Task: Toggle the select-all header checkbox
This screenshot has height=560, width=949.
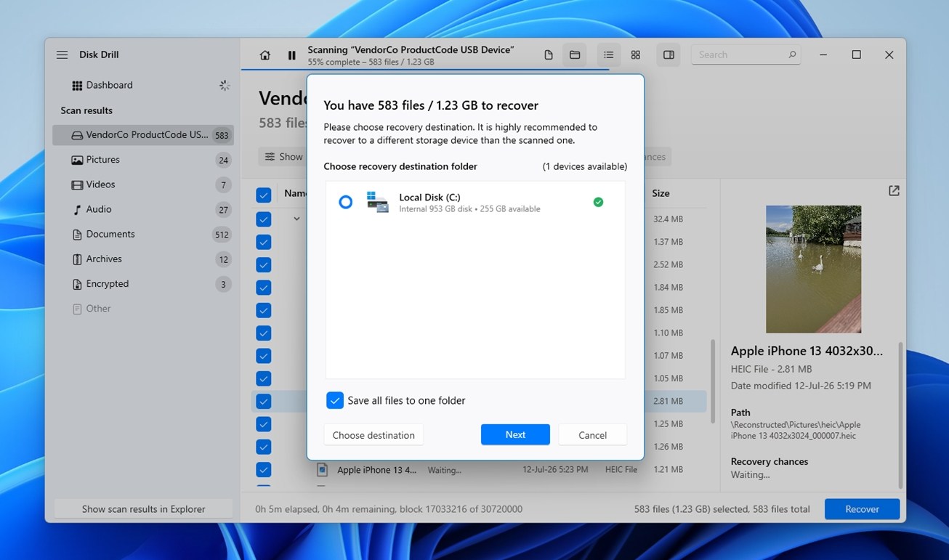Action: [264, 195]
